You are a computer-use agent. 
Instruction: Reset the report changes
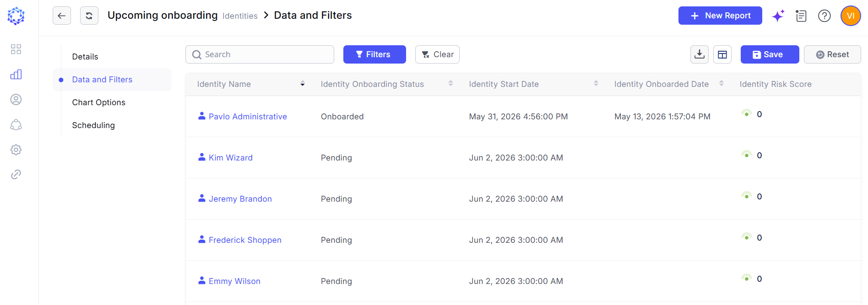pos(832,54)
